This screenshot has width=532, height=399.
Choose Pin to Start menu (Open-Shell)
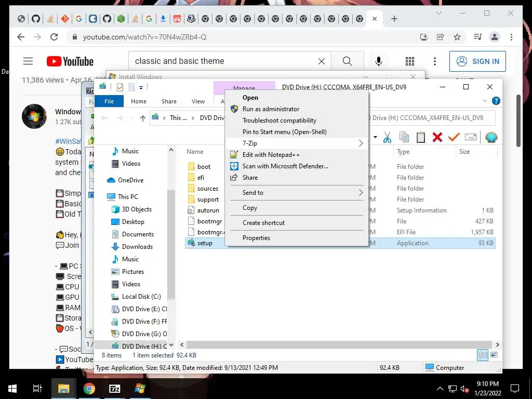coord(284,132)
